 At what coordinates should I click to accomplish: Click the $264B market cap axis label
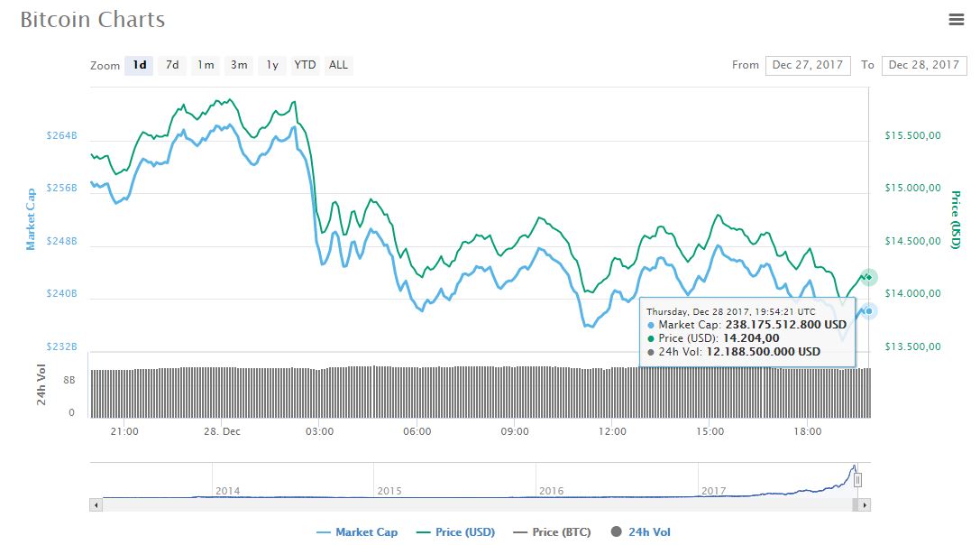[x=62, y=135]
